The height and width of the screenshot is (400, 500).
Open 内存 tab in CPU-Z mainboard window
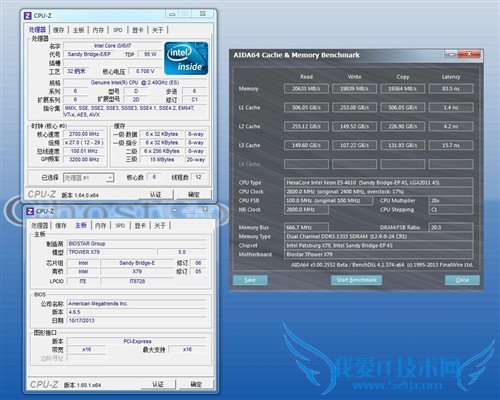[x=101, y=226]
